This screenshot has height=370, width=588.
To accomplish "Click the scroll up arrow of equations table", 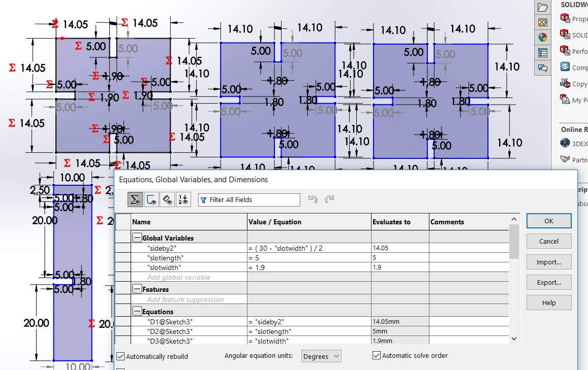I will pos(514,219).
